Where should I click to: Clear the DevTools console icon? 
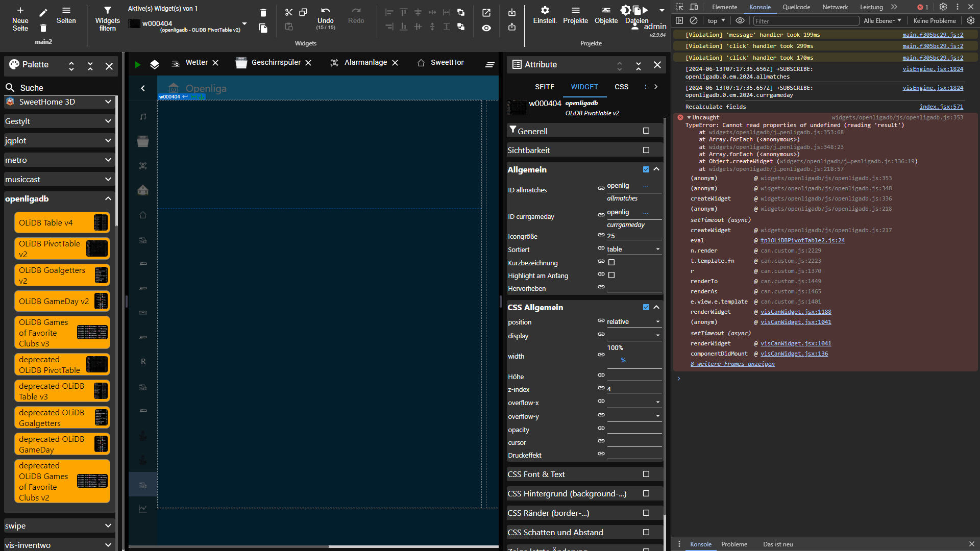tap(694, 21)
